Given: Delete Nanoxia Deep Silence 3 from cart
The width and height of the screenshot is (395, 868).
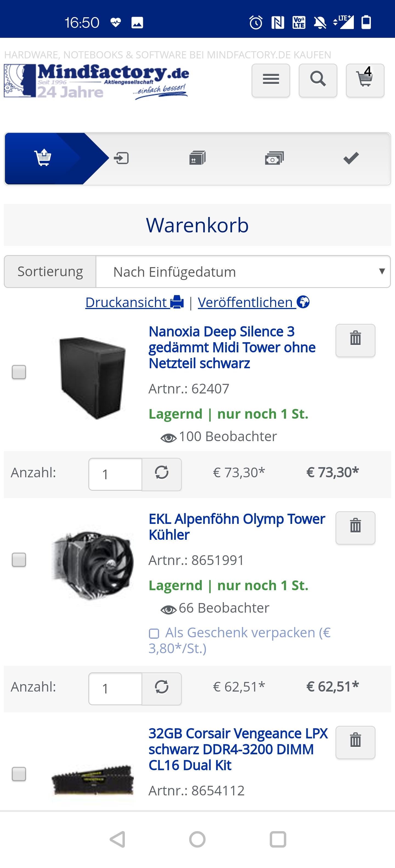Looking at the screenshot, I should pos(355,340).
